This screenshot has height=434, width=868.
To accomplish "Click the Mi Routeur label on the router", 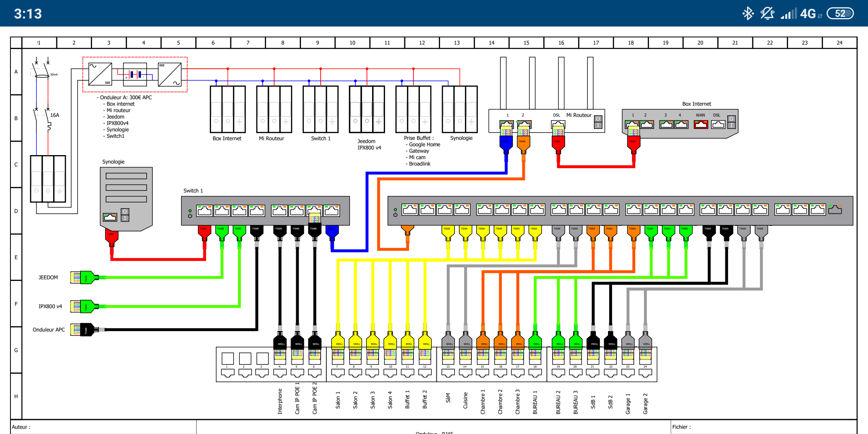I will pos(579,115).
